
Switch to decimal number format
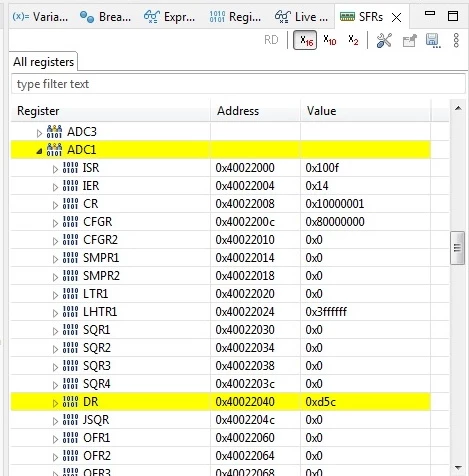pos(330,40)
